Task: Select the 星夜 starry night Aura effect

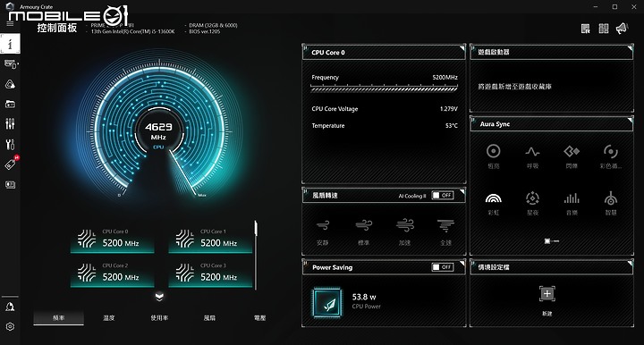Action: (532, 203)
